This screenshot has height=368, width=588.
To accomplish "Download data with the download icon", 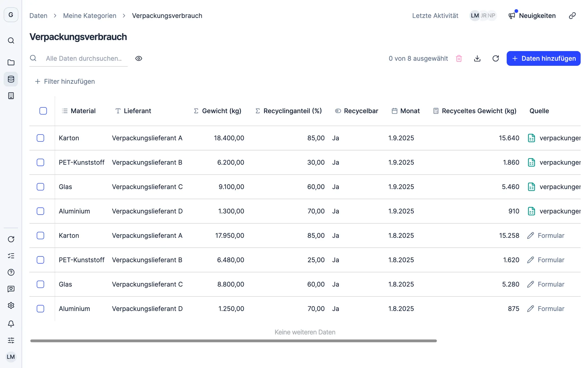I will coord(477,59).
